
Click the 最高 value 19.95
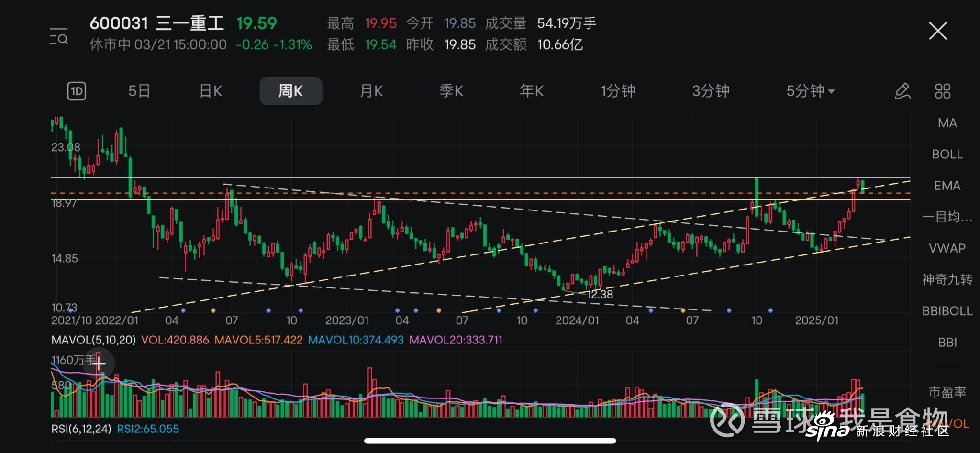pyautogui.click(x=380, y=23)
